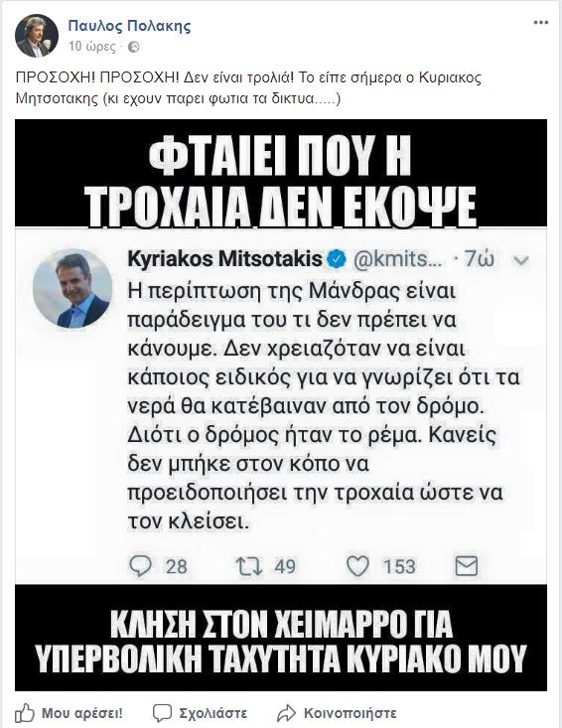Click the tweet reply bubble icon
Image resolution: width=562 pixels, height=728 pixels.
[140, 565]
